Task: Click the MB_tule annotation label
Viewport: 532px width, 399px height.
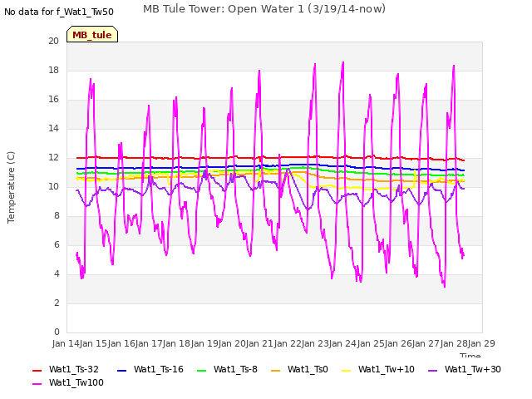Action: [92, 35]
